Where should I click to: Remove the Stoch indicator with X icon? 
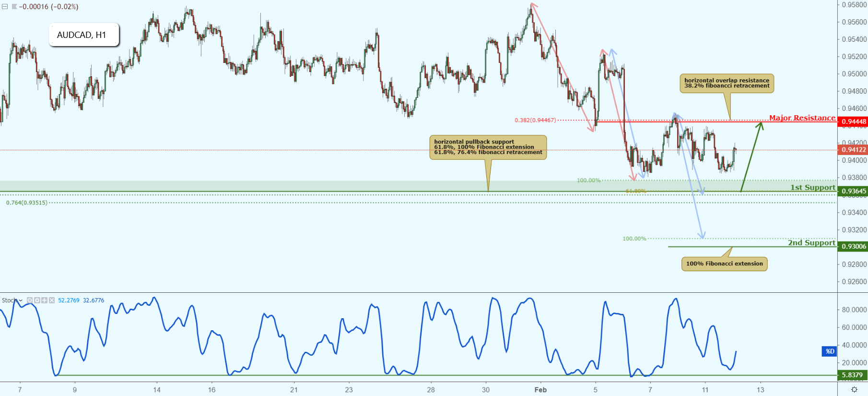51,300
